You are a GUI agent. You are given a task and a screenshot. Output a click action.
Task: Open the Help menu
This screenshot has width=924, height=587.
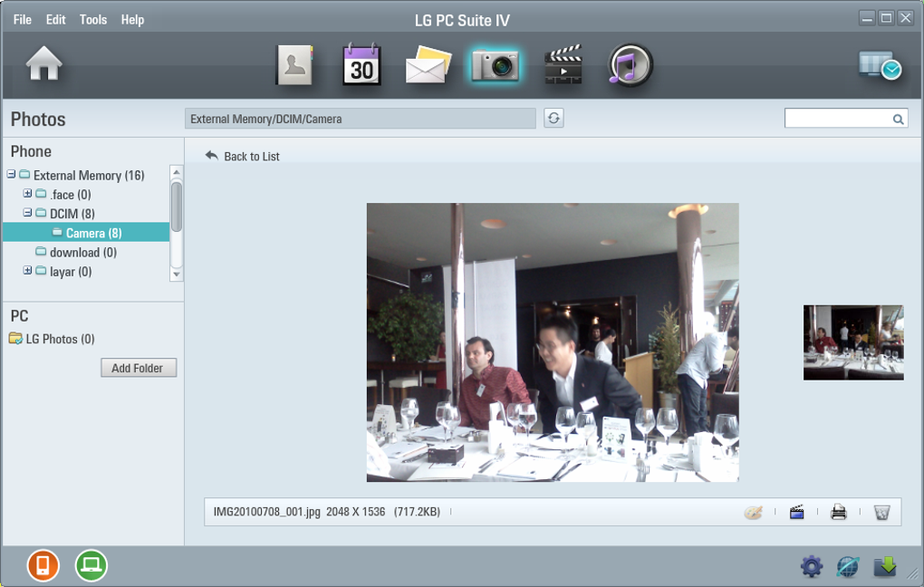pyautogui.click(x=132, y=19)
